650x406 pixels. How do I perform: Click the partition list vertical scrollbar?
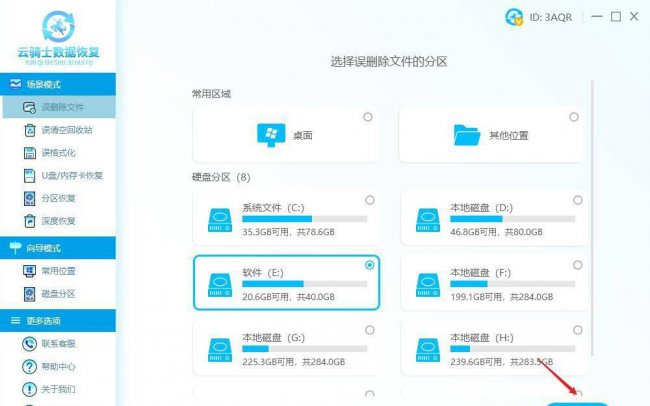[592, 218]
